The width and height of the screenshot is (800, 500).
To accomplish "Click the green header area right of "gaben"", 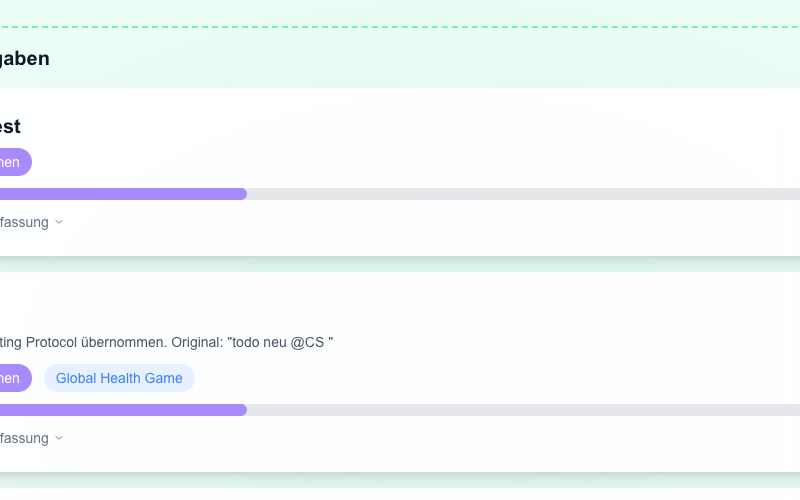I will pyautogui.click(x=400, y=59).
